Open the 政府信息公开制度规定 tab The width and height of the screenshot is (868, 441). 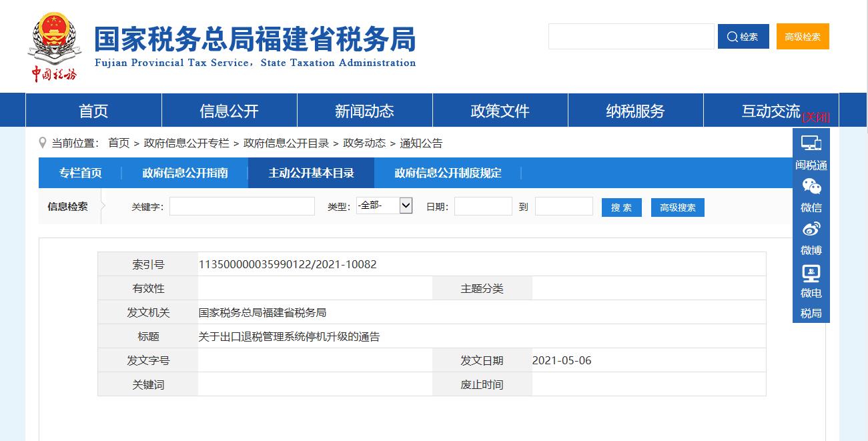(446, 173)
